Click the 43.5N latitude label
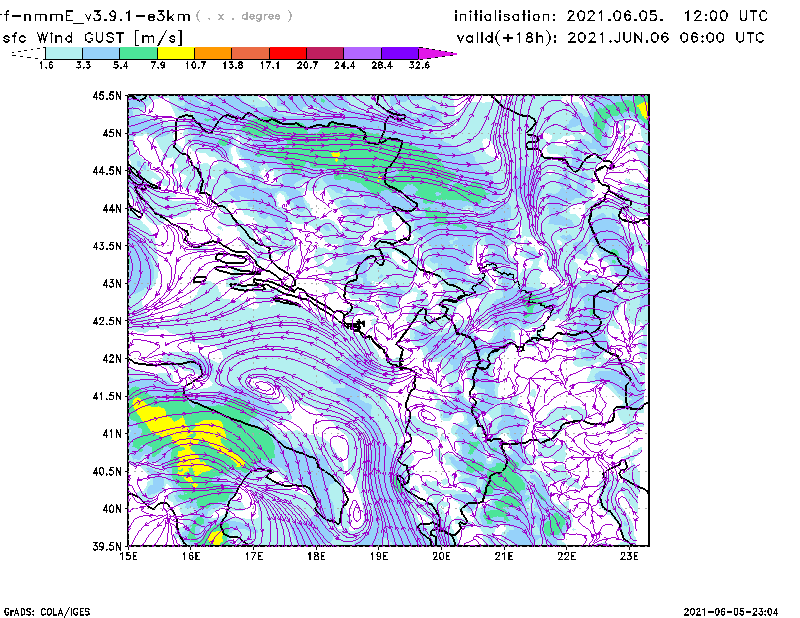800x618 pixels. [108, 246]
